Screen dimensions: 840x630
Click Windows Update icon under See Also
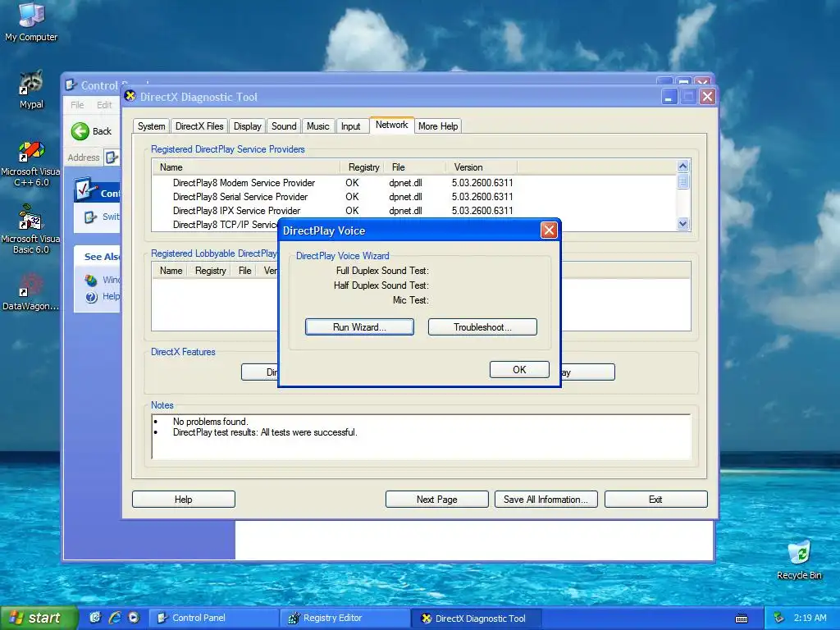pyautogui.click(x=91, y=281)
